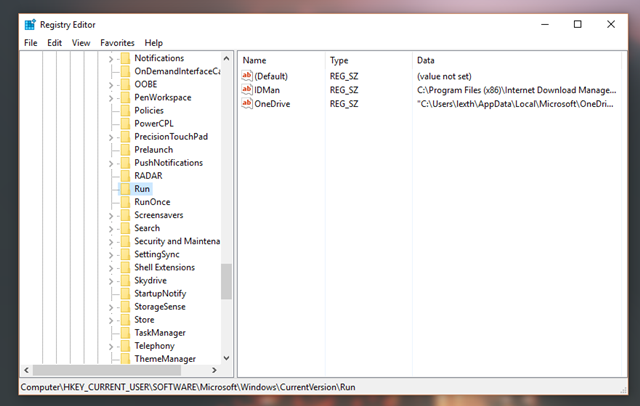640x406 pixels.
Task: Click the OOBE folder icon
Action: (125, 84)
